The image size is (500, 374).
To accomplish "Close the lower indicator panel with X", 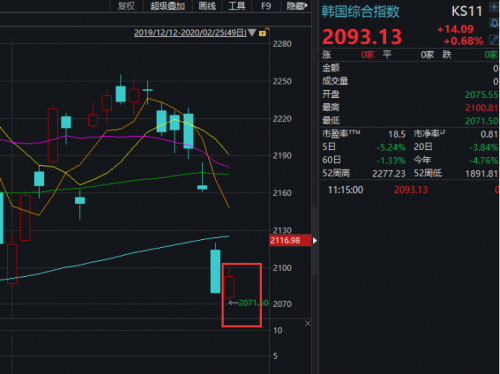I will [308, 323].
